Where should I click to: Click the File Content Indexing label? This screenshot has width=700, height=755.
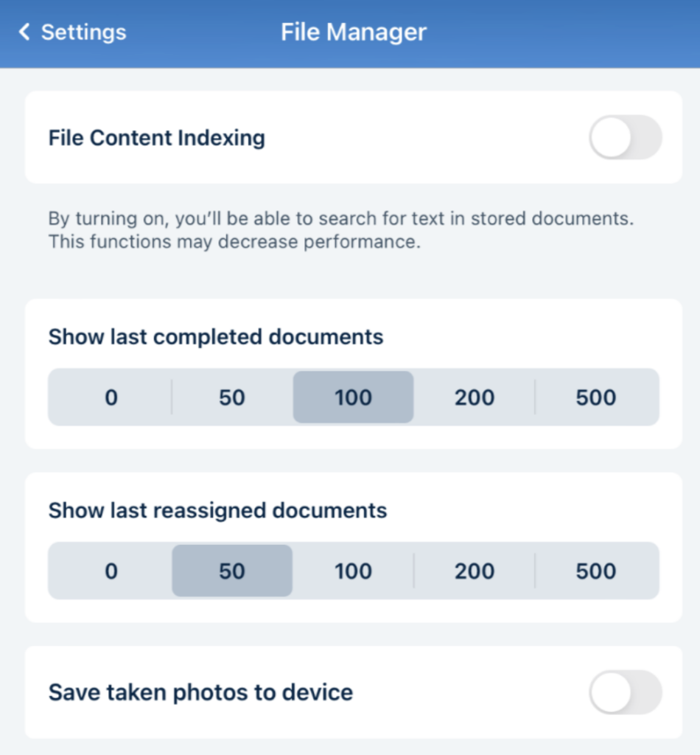click(x=157, y=138)
